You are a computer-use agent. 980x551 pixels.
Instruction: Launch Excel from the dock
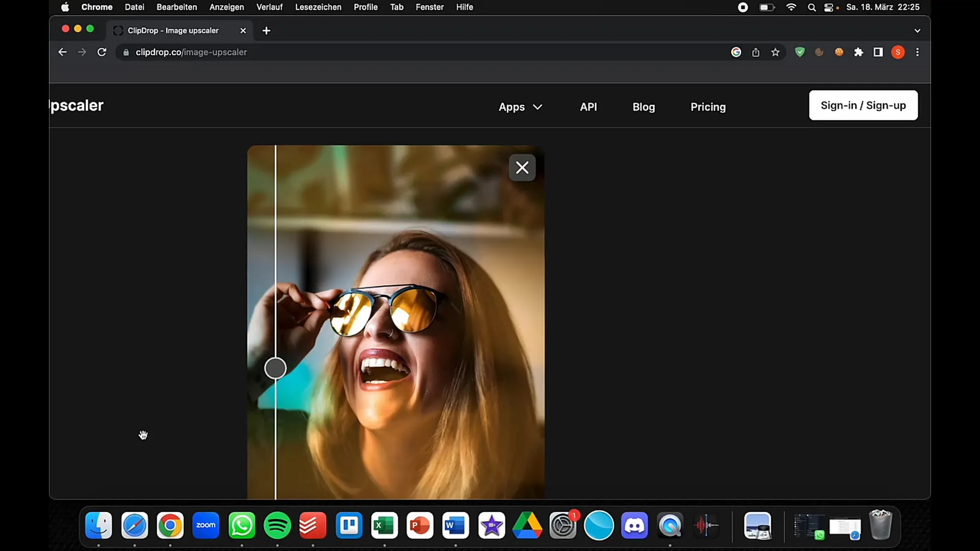click(x=384, y=525)
